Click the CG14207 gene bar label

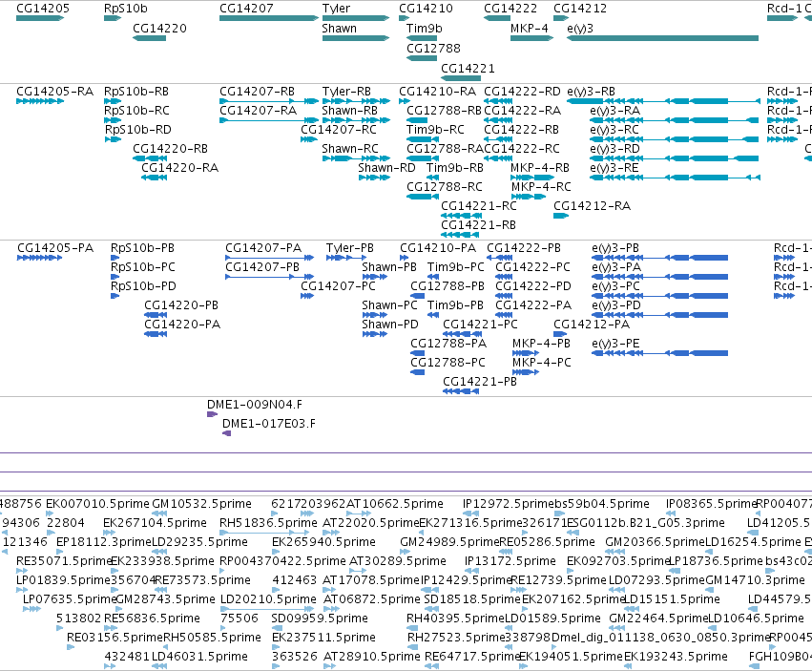(x=246, y=9)
